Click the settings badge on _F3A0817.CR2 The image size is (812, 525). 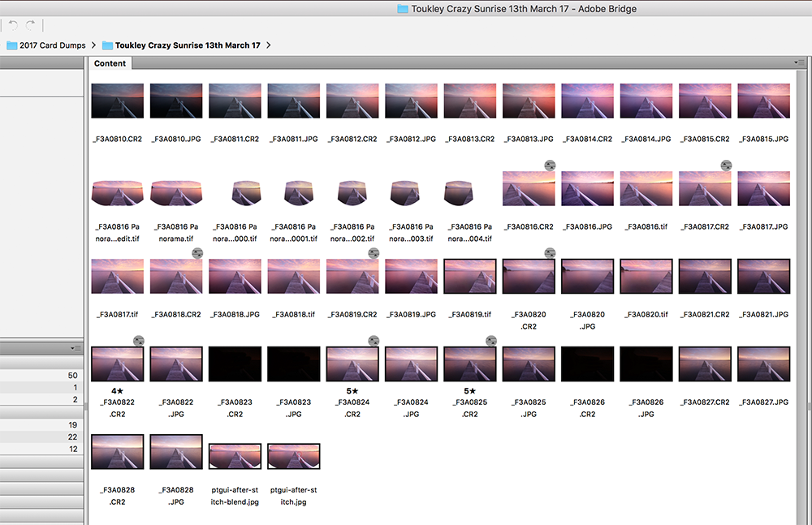pos(727,166)
